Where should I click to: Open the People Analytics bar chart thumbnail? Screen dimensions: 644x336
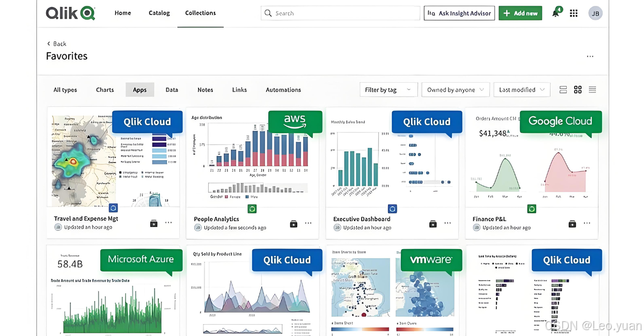(x=252, y=157)
